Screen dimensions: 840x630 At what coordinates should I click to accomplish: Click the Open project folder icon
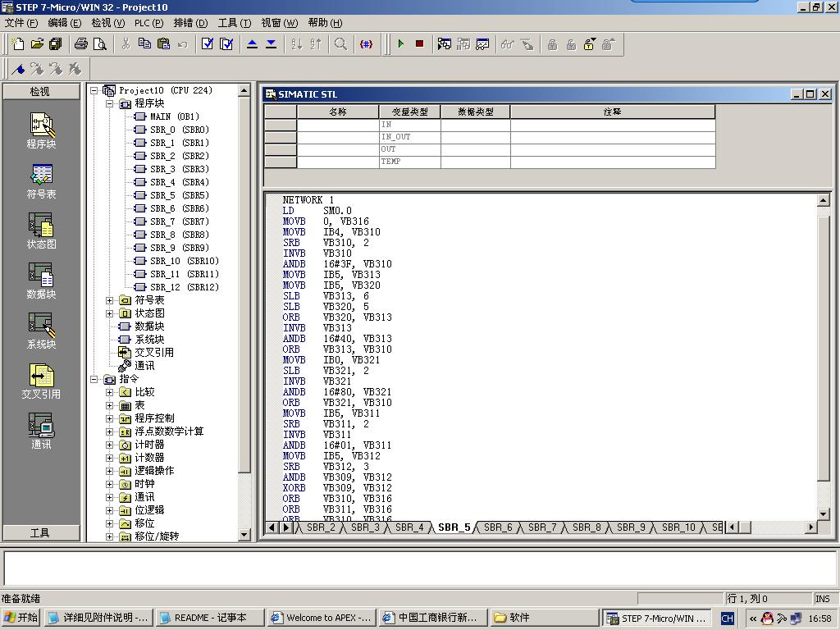(37, 44)
